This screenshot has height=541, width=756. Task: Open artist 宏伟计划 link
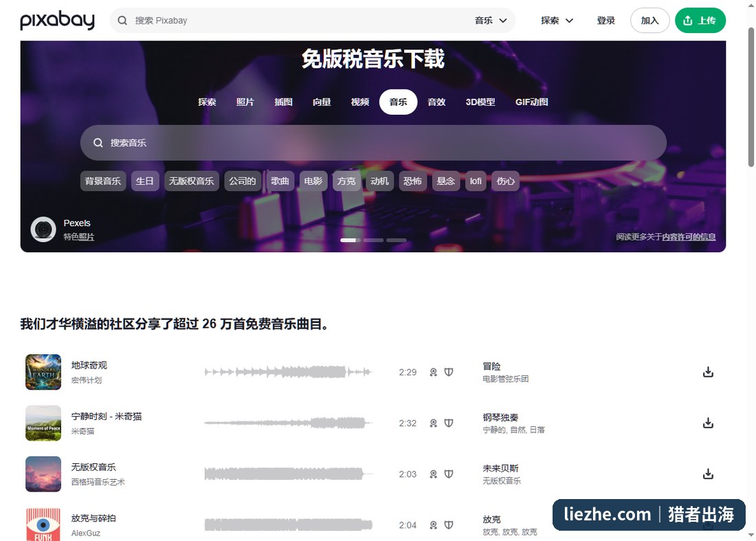coord(87,380)
